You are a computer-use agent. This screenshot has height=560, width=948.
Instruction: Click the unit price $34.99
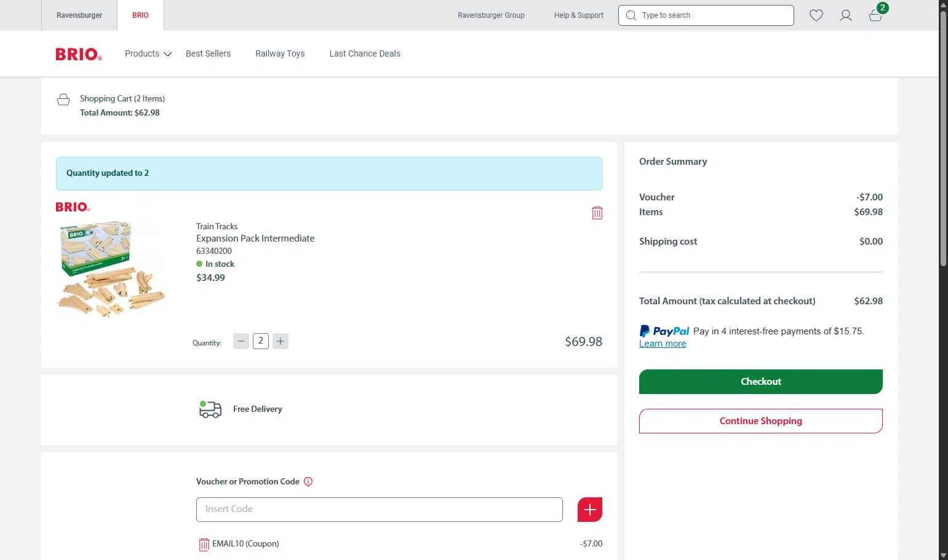tap(210, 278)
